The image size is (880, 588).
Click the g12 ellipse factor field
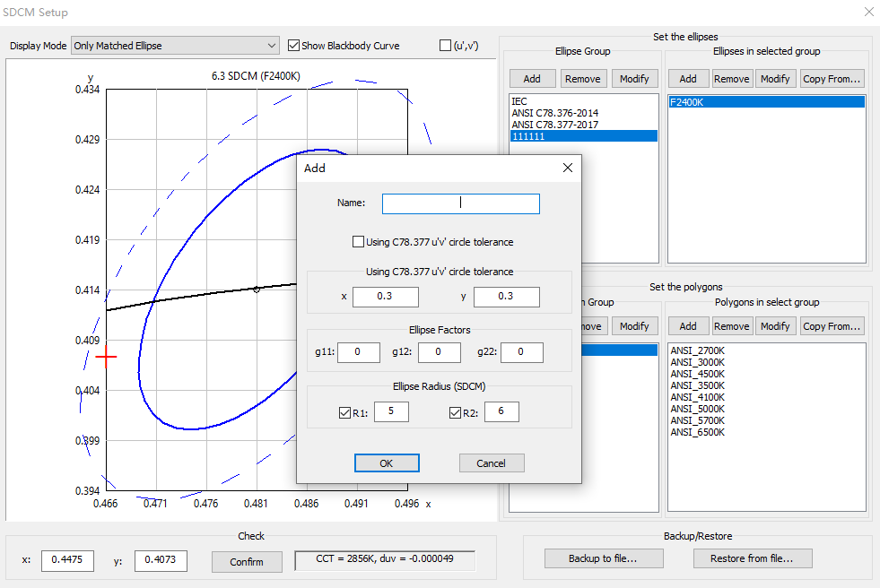tap(439, 352)
